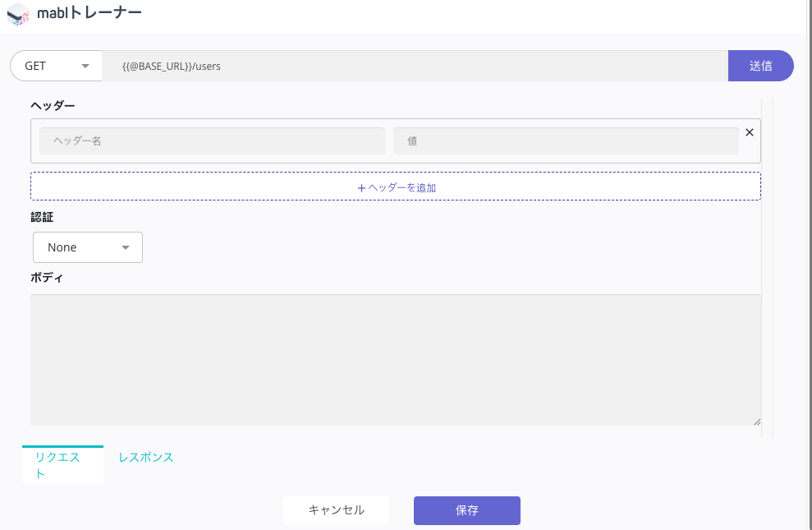Click the X icon to remove the header row

tap(749, 132)
